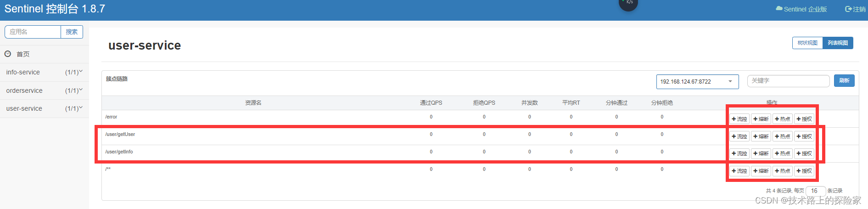Screen dimensions: 868x209
Task: Add 授权 rule for /user/getInfo
Action: click(x=804, y=153)
